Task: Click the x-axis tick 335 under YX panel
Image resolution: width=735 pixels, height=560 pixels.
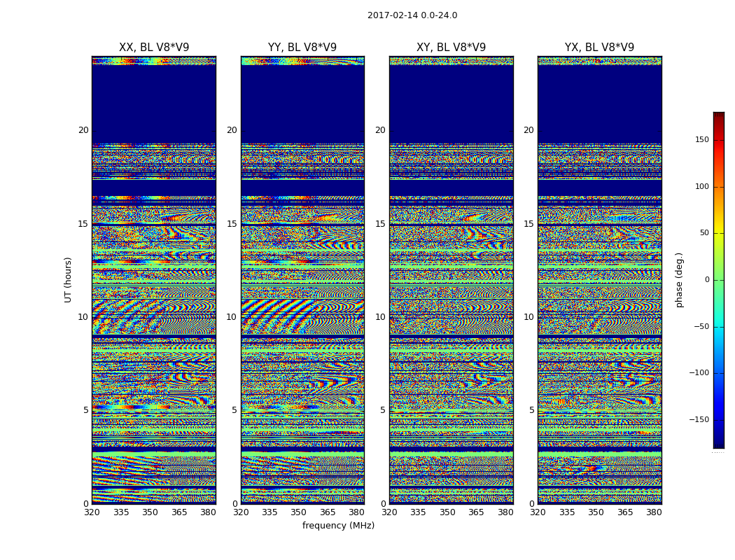Action: coord(567,512)
